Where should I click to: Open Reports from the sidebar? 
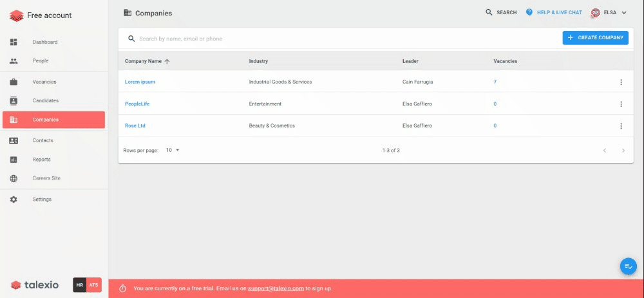coord(54,160)
